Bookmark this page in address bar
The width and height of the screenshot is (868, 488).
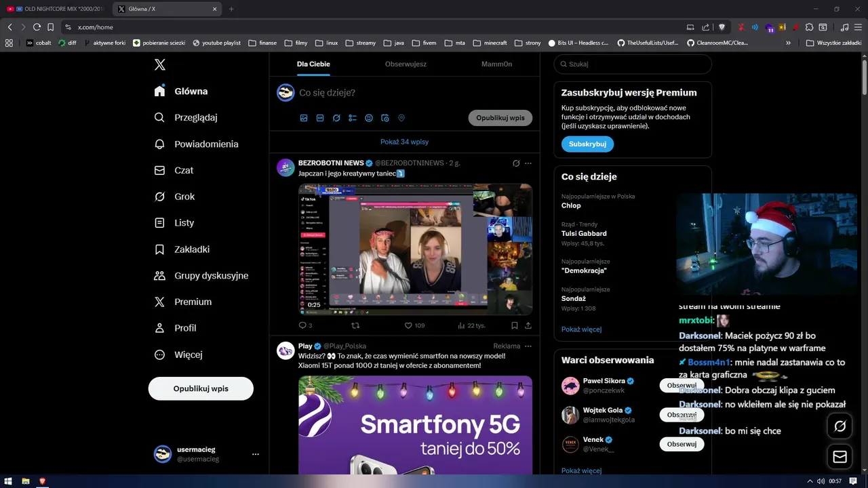pyautogui.click(x=50, y=27)
